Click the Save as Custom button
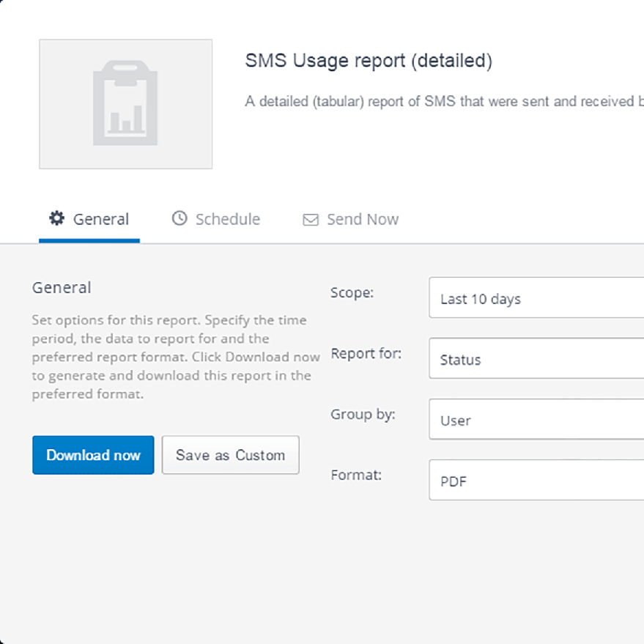Screen dimensions: 644x644 (x=230, y=455)
